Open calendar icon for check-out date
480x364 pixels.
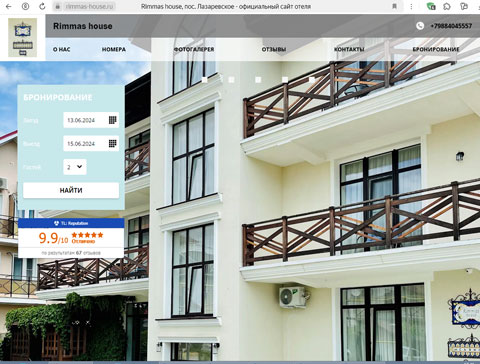(113, 144)
